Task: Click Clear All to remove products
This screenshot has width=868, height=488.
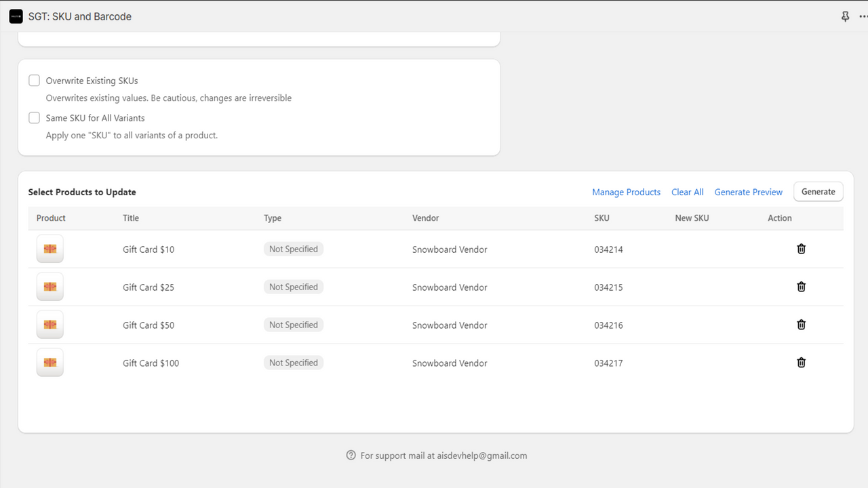Action: [x=687, y=192]
